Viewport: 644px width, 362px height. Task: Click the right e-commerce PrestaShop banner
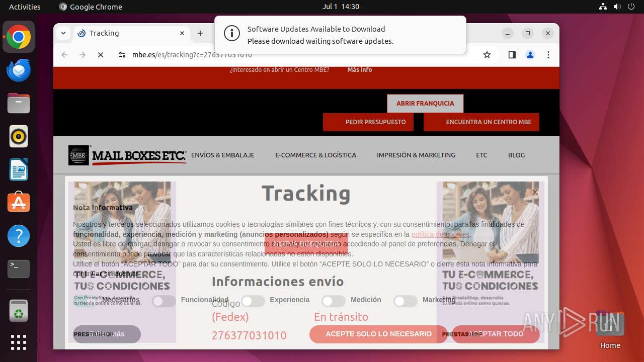[491, 261]
